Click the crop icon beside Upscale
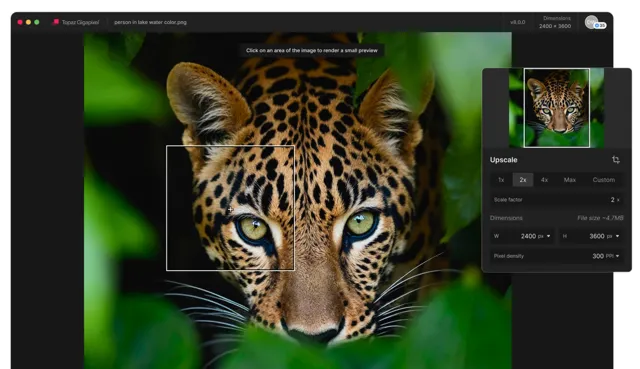Screen dimensions: 640x369 [616, 160]
